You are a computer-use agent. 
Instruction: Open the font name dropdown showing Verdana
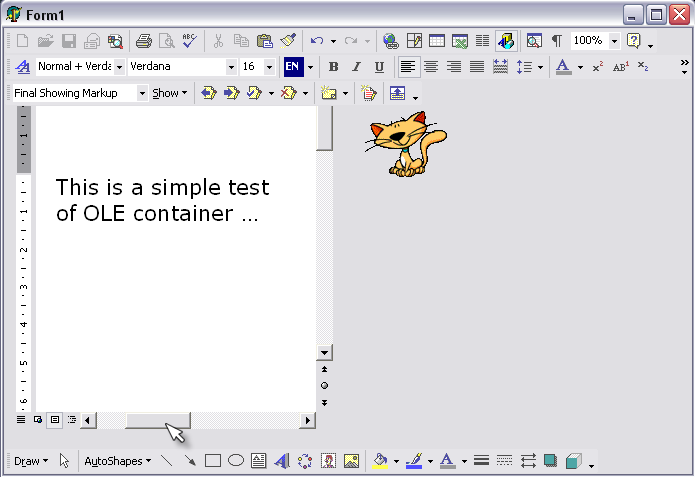pos(231,67)
